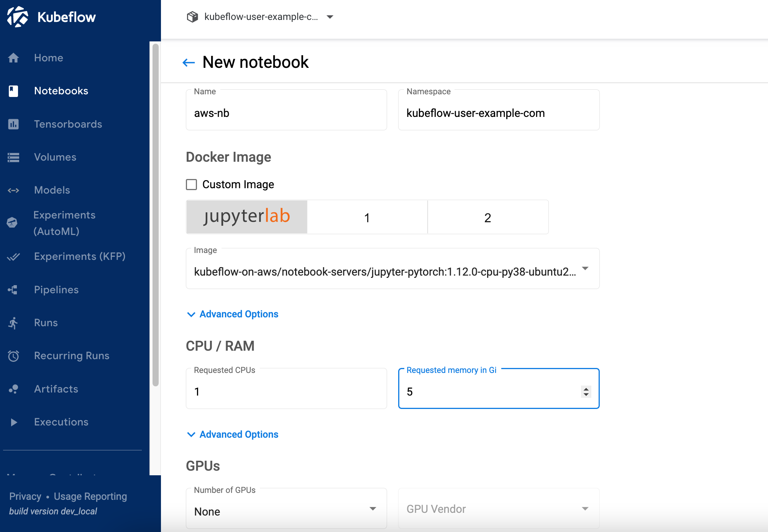Screen dimensions: 768x532
Task: Click the Tensorboards chart icon
Action: pyautogui.click(x=13, y=124)
